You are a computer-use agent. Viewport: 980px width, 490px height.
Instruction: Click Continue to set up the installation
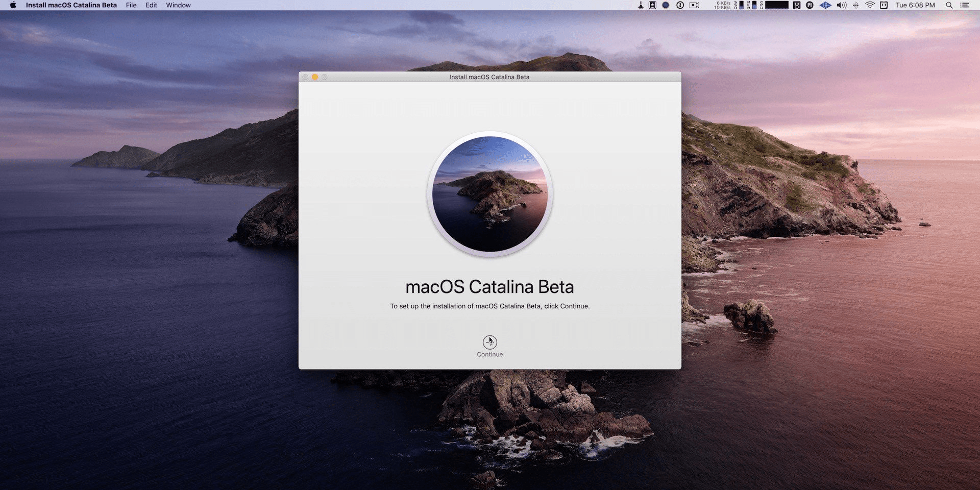pyautogui.click(x=489, y=341)
